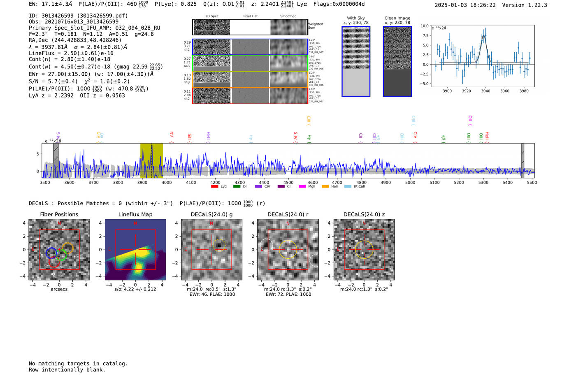The width and height of the screenshot is (576, 392).
Task: Open the red-framed 2D Spec cutout
Action: [x=212, y=96]
